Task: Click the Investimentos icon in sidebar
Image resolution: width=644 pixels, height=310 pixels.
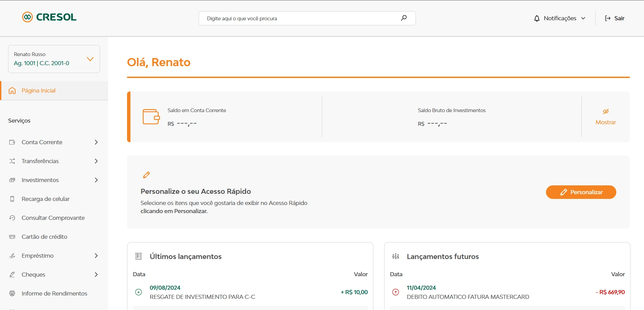Action: [x=12, y=180]
